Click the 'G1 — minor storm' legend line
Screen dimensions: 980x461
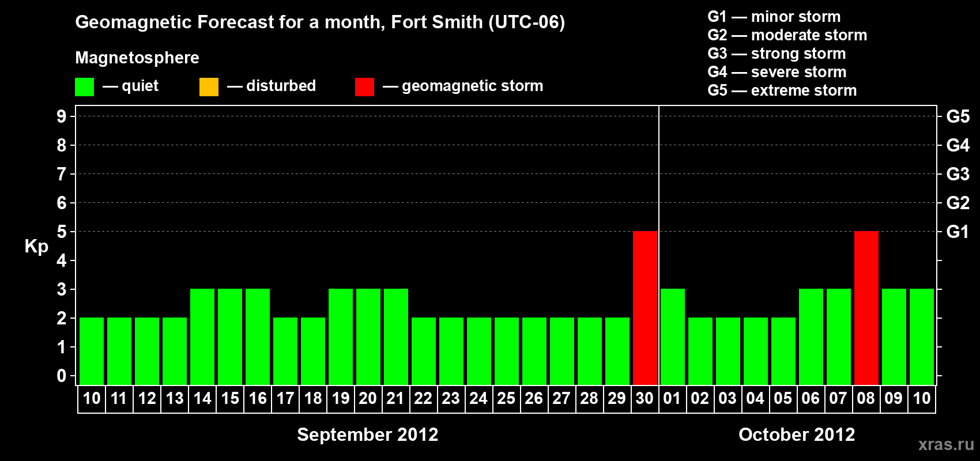click(x=774, y=17)
